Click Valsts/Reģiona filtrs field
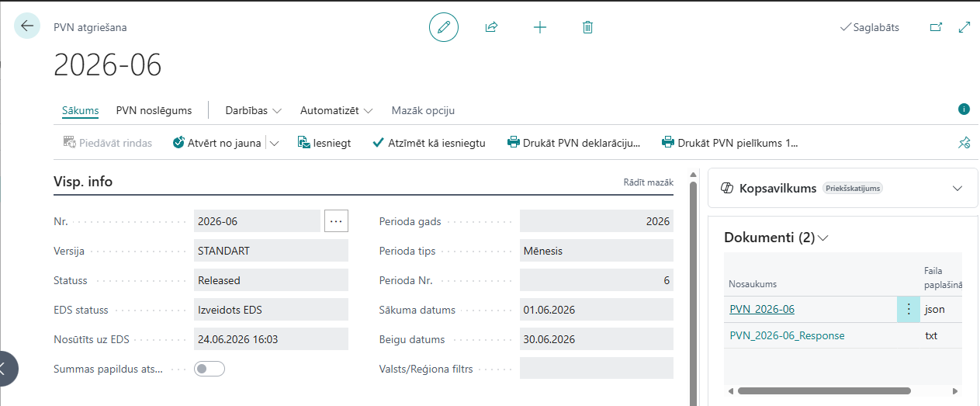This screenshot has width=980, height=406. (597, 369)
